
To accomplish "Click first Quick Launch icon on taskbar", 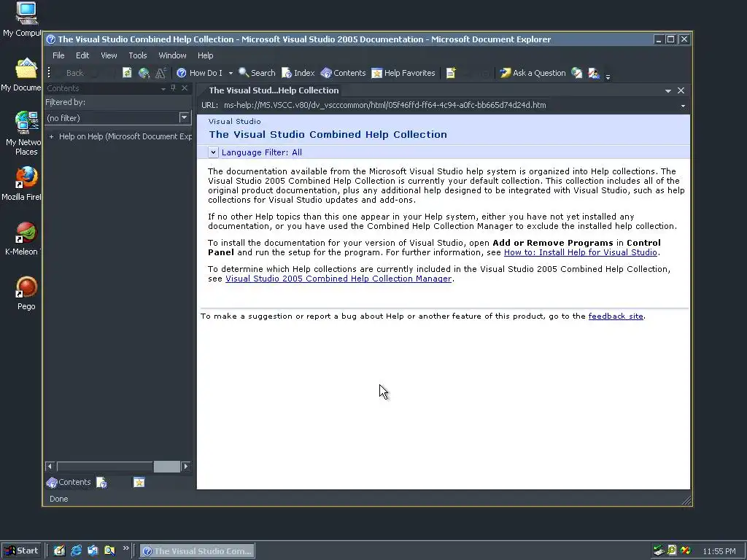I will (x=59, y=551).
